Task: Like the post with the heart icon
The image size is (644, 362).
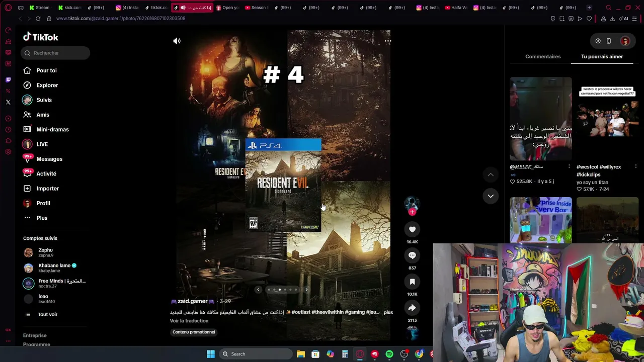Action: 412,229
